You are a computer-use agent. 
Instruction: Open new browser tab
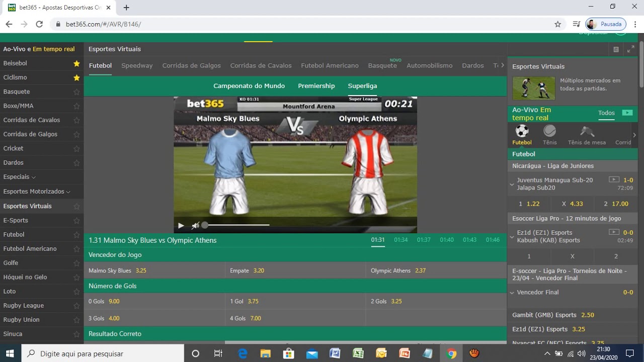[x=126, y=8]
